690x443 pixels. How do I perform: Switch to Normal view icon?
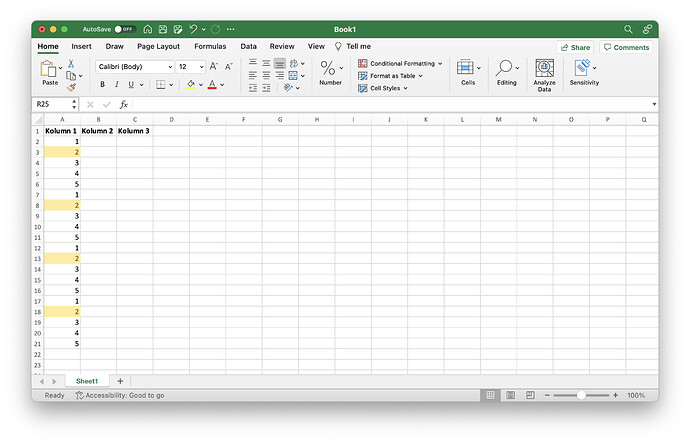490,395
